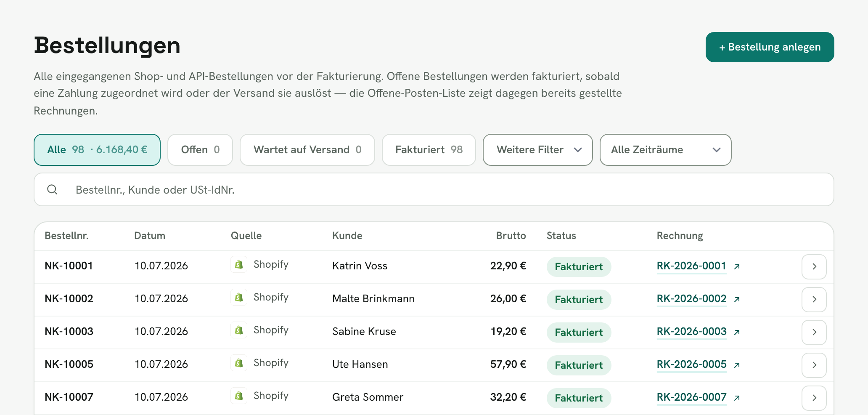Click amount 57,90 € for Ute Hansen
The width and height of the screenshot is (868, 415).
[508, 364]
